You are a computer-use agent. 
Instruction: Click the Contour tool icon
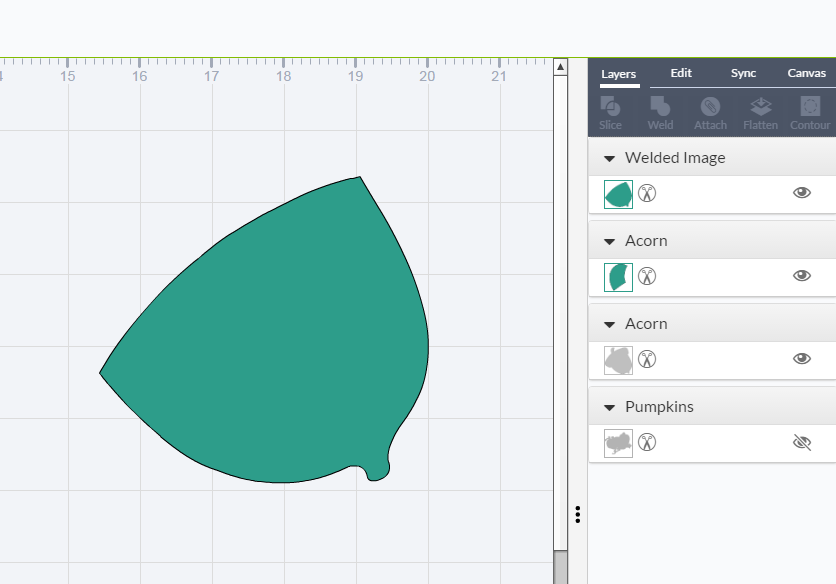(x=810, y=112)
